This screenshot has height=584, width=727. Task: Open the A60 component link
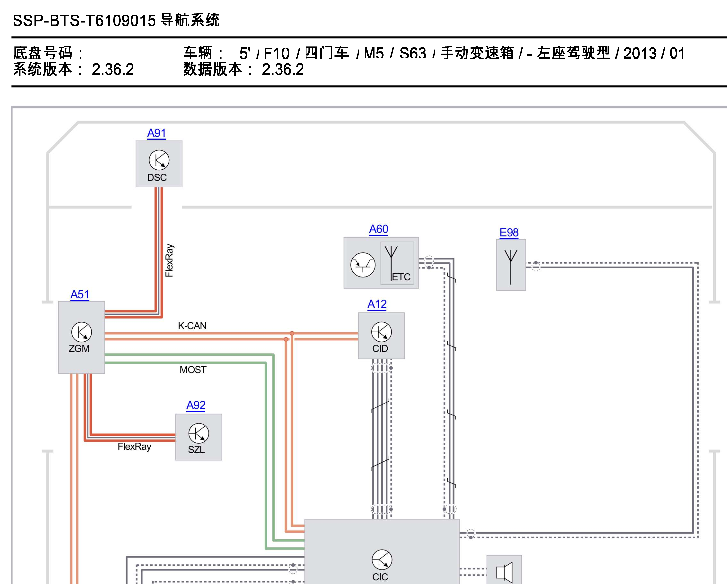(378, 229)
